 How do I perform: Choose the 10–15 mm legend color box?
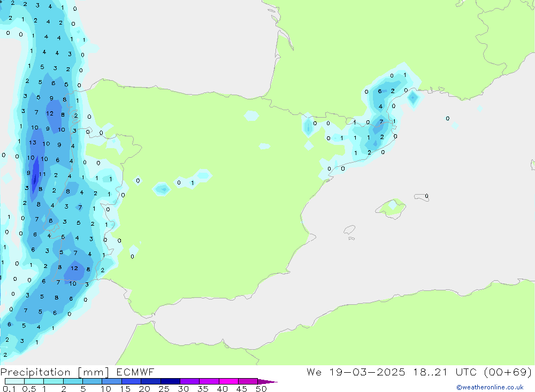(x=112, y=381)
